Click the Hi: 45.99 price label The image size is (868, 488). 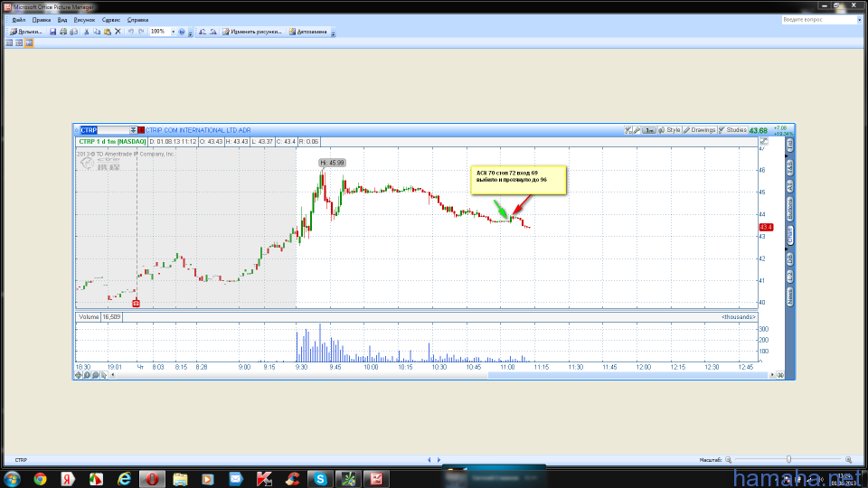point(332,163)
